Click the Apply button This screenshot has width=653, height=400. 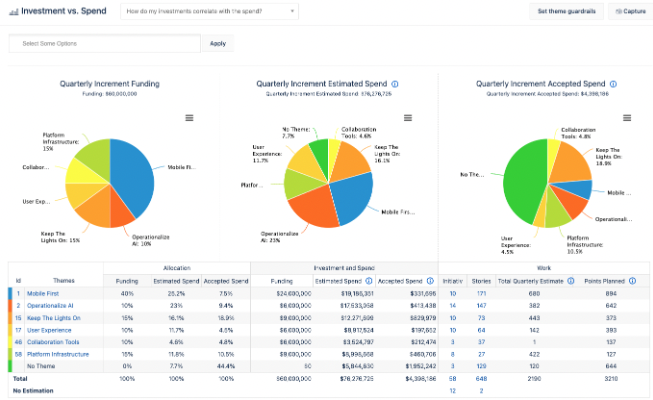tap(218, 43)
